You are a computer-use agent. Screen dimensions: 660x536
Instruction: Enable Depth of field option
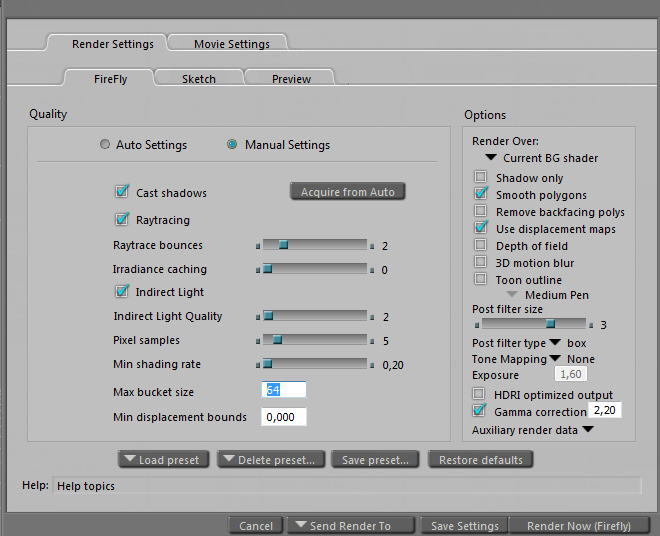click(x=481, y=246)
